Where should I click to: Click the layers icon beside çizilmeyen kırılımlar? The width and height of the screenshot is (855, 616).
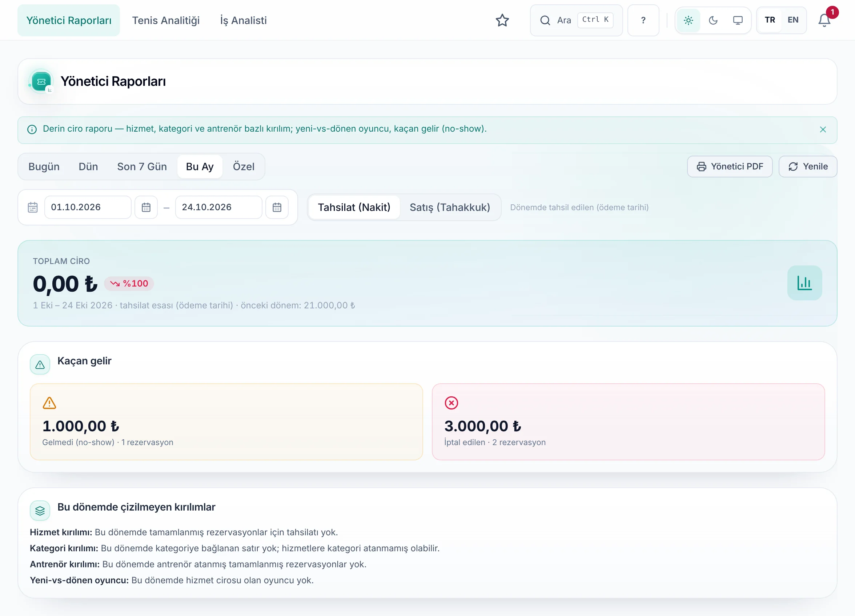(x=40, y=511)
